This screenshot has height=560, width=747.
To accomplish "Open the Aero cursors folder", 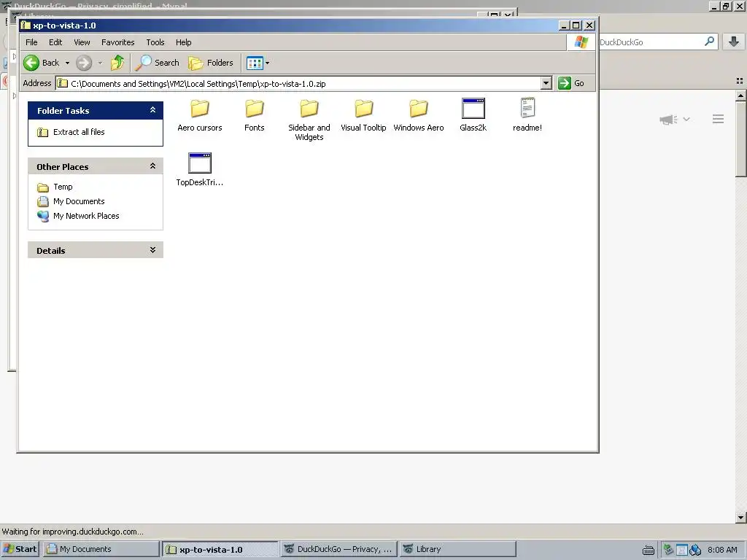I will pyautogui.click(x=200, y=114).
